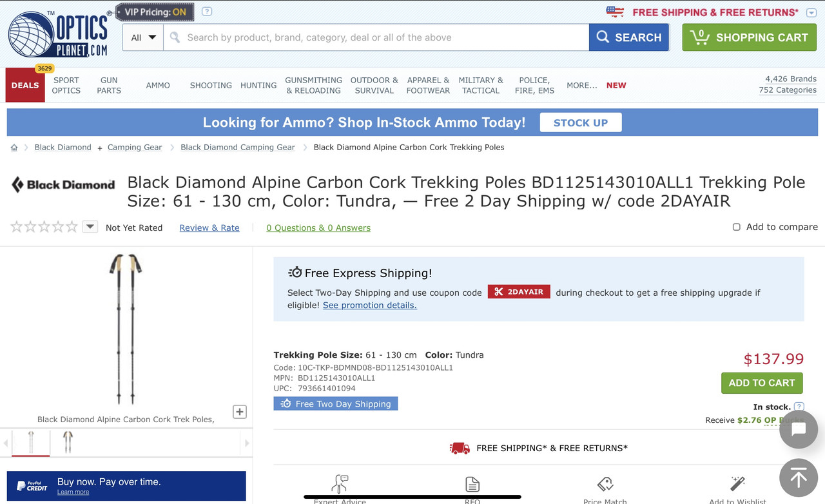Click the star rating icons

(44, 227)
